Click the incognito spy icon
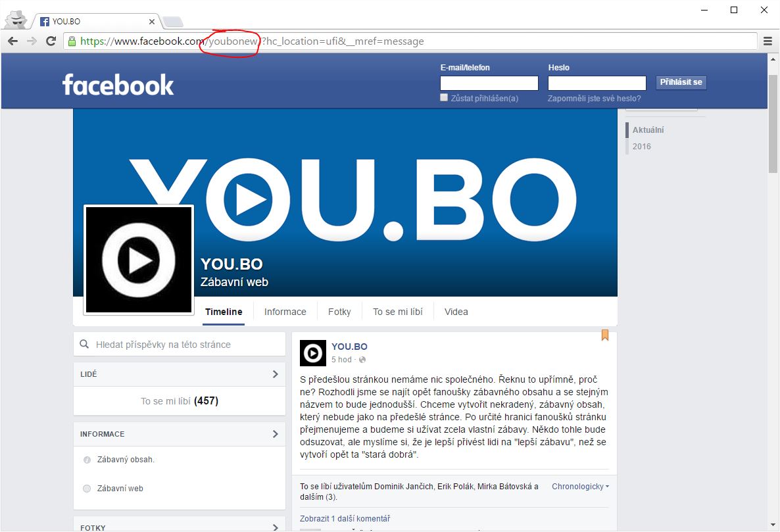This screenshot has width=780, height=532. coord(16,19)
